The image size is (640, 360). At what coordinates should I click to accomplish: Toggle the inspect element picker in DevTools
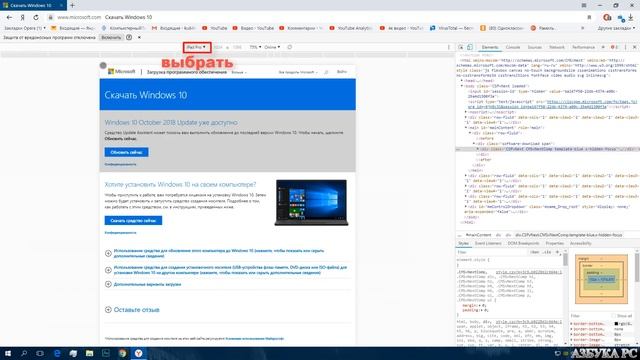(x=461, y=47)
